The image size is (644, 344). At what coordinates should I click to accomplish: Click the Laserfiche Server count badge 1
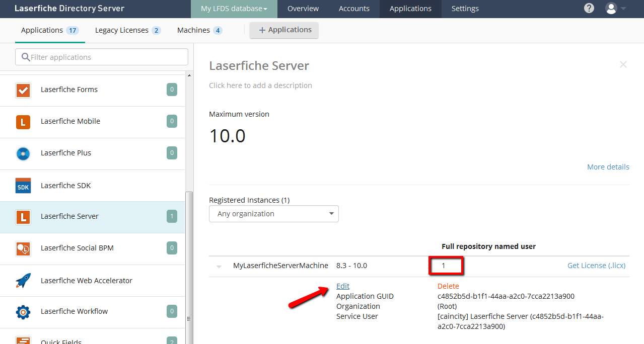tap(172, 217)
